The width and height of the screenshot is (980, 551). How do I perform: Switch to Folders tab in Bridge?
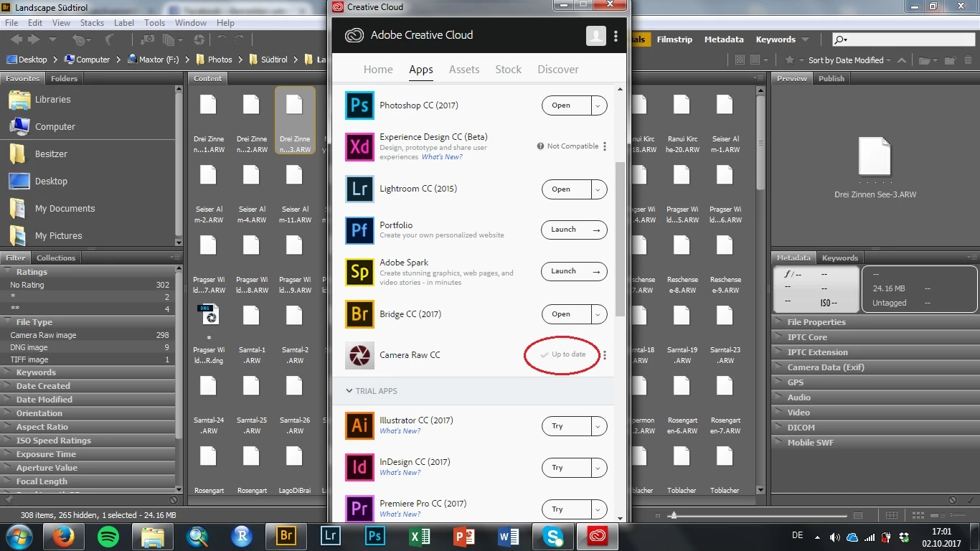tap(64, 78)
